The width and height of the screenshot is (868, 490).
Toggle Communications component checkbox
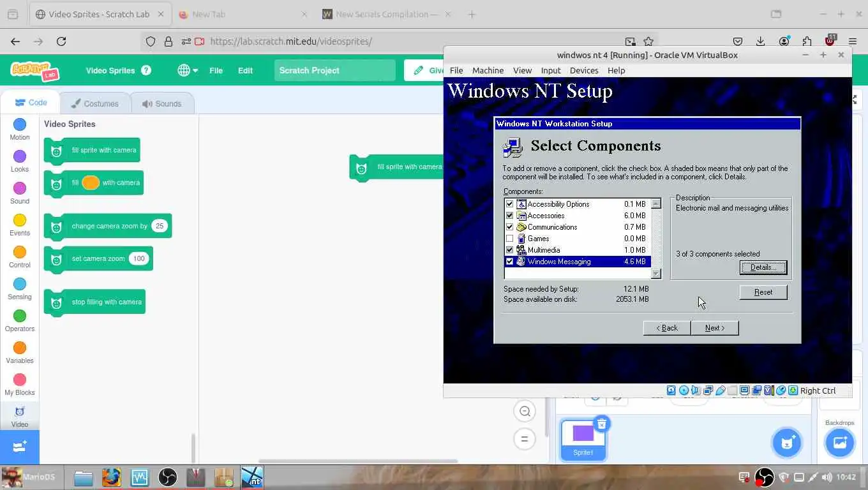click(x=509, y=227)
